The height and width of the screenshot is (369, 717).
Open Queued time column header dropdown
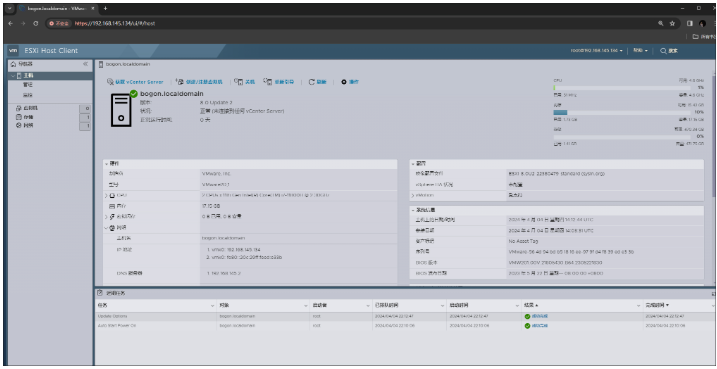pyautogui.click(x=443, y=305)
